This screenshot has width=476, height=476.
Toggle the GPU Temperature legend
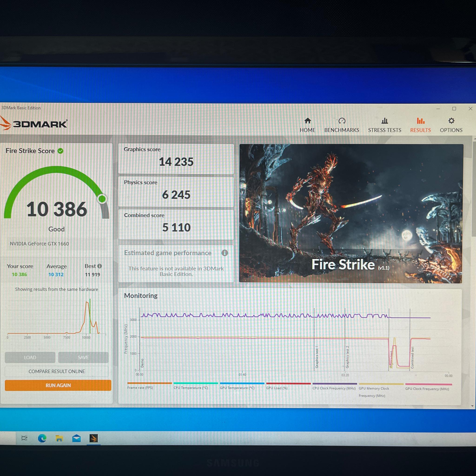point(242,386)
